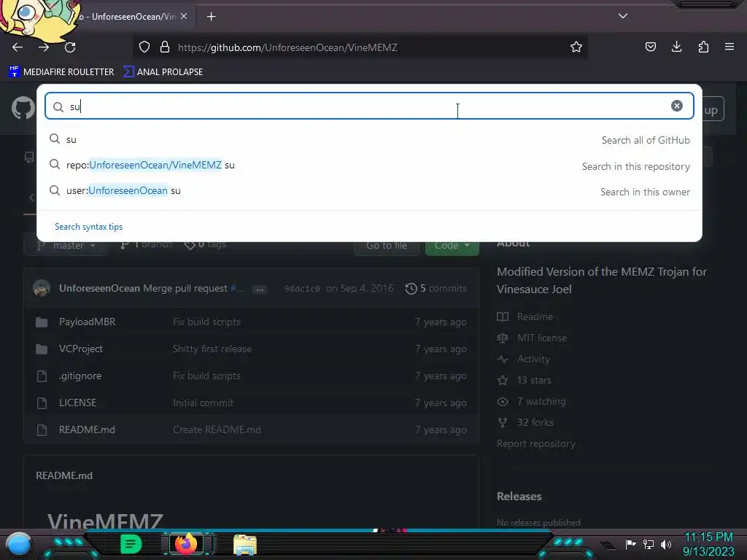The image size is (747, 560).
Task: Open a new browser tab
Action: pos(211,17)
